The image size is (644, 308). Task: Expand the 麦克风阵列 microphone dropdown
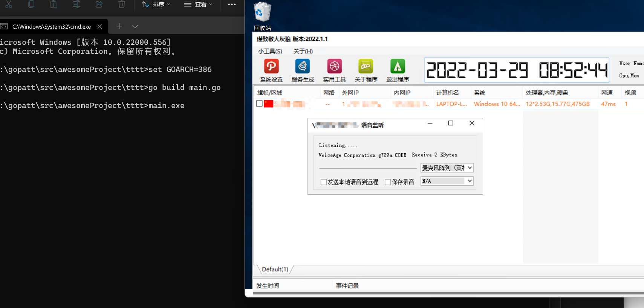(x=470, y=168)
